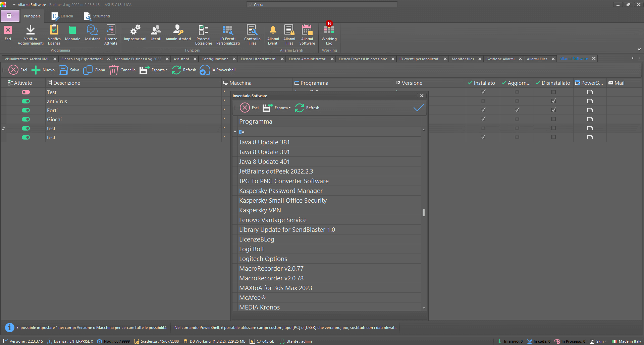
Task: Toggle Installato checkbox in last test row
Action: (x=483, y=137)
